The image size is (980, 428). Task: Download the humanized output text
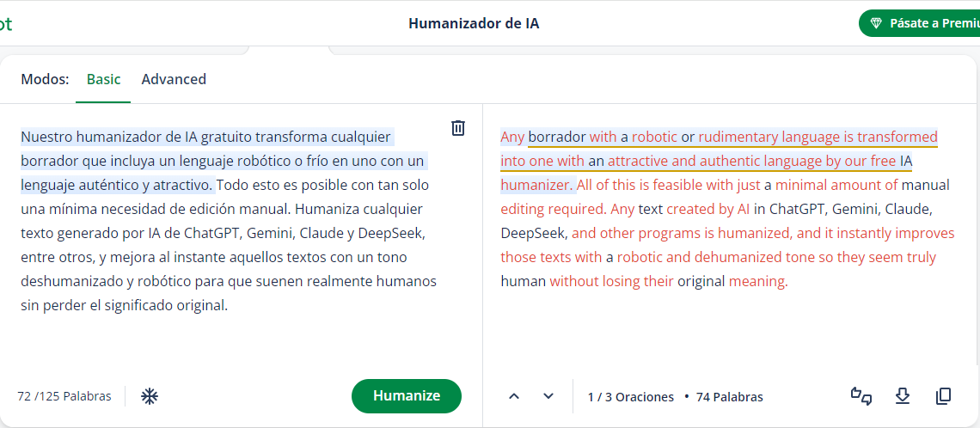(903, 396)
